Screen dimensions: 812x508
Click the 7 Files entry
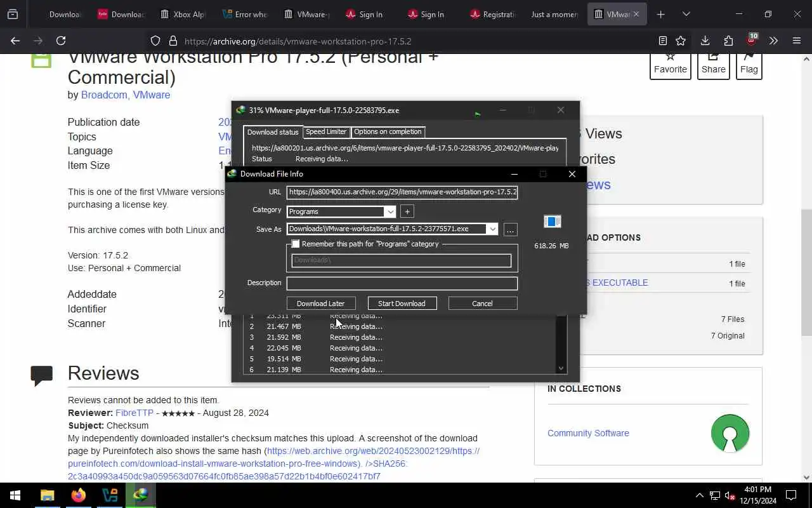tap(733, 319)
